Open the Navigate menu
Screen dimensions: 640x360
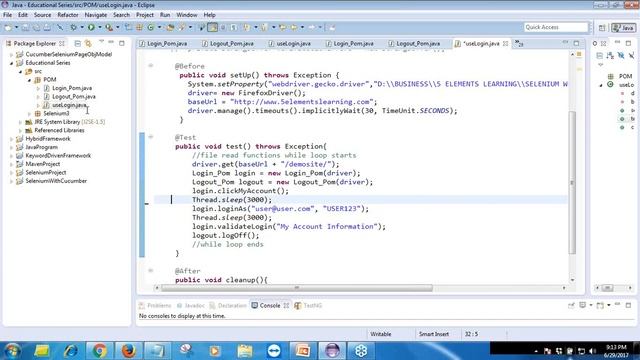point(96,15)
